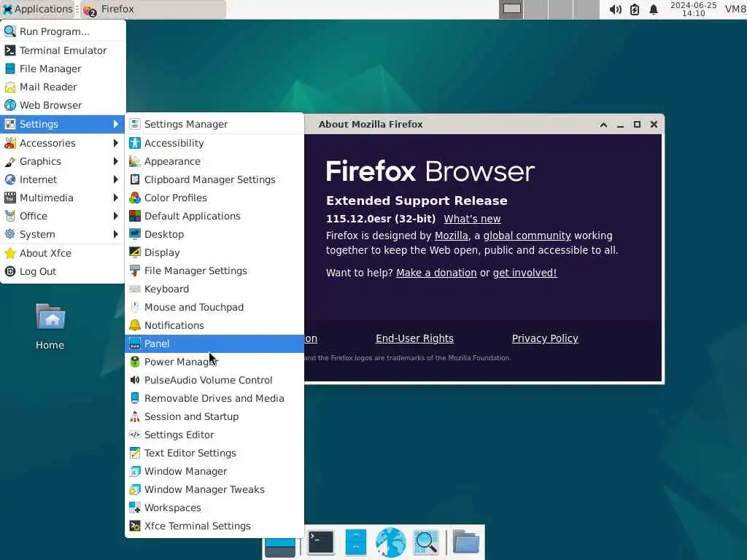Open the folder icon in bottom dock
Image resolution: width=747 pixels, height=560 pixels.
pos(465,542)
